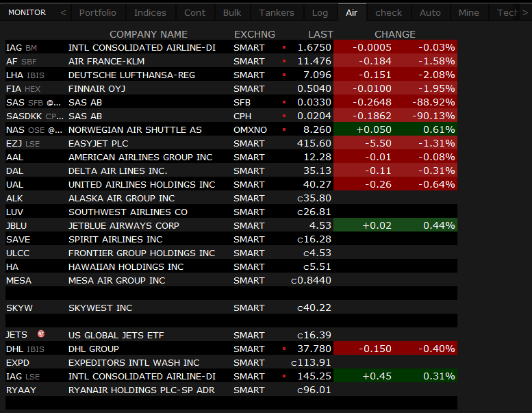Click the -90.13% change cell
Viewport: 532px width, 413px height.
(x=433, y=116)
